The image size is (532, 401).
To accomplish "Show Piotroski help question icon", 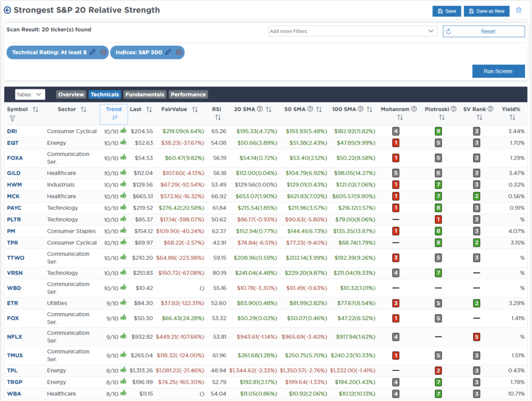I will click(x=454, y=109).
